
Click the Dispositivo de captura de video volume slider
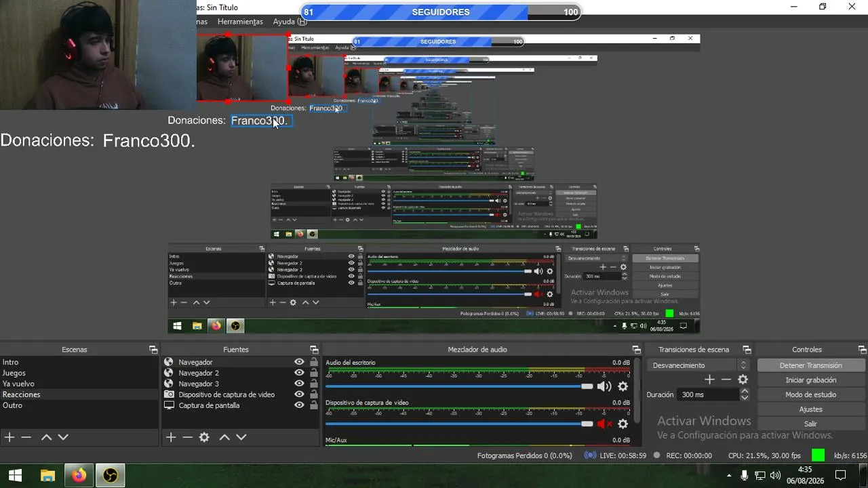pyautogui.click(x=459, y=424)
